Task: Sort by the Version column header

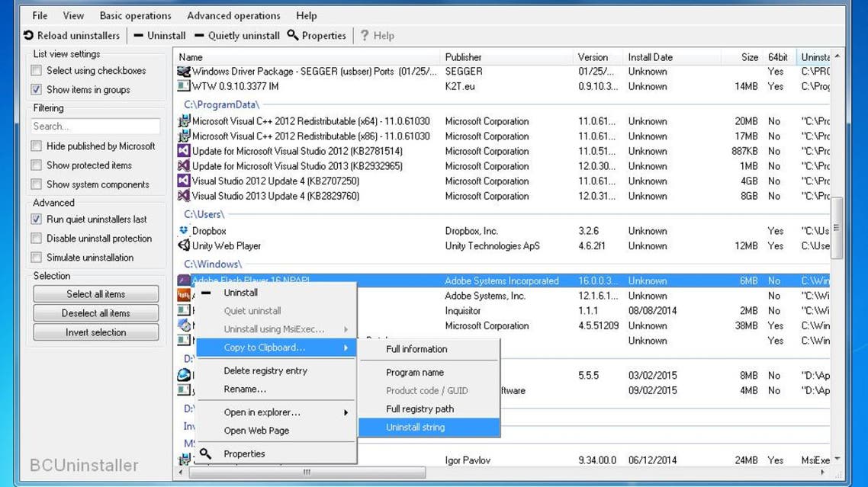Action: coord(599,57)
